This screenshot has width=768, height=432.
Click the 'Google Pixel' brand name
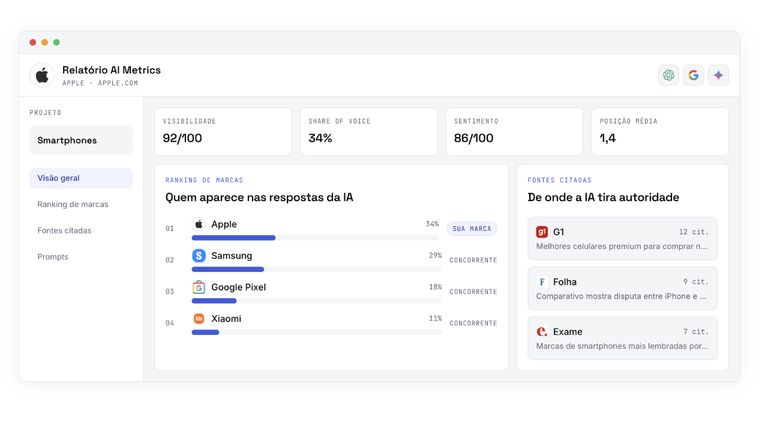click(239, 287)
